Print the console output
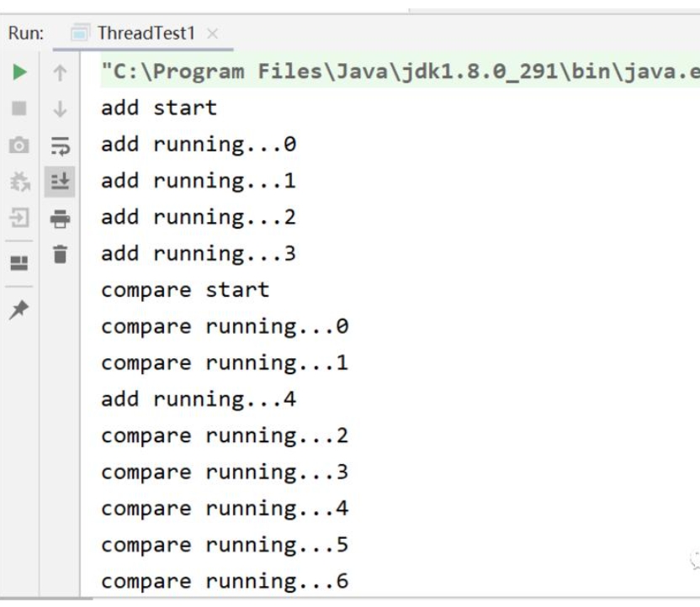The width and height of the screenshot is (700, 607). (x=60, y=219)
